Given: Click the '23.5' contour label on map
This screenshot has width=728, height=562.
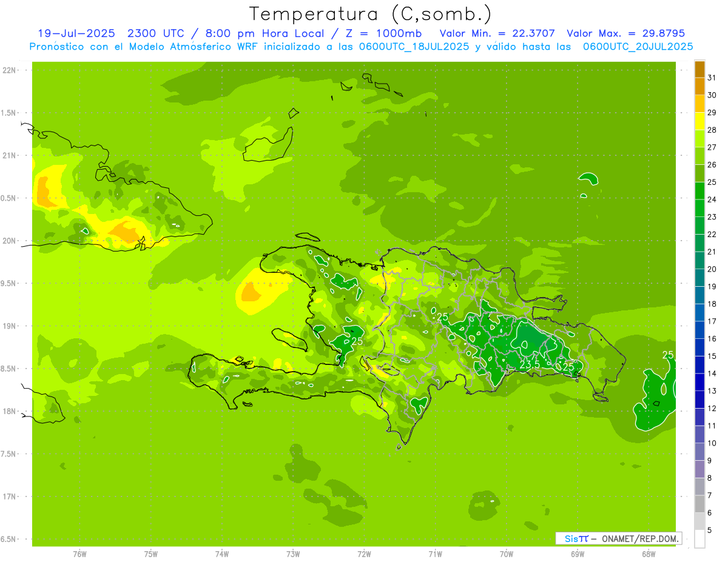Looking at the screenshot, I should [x=530, y=365].
